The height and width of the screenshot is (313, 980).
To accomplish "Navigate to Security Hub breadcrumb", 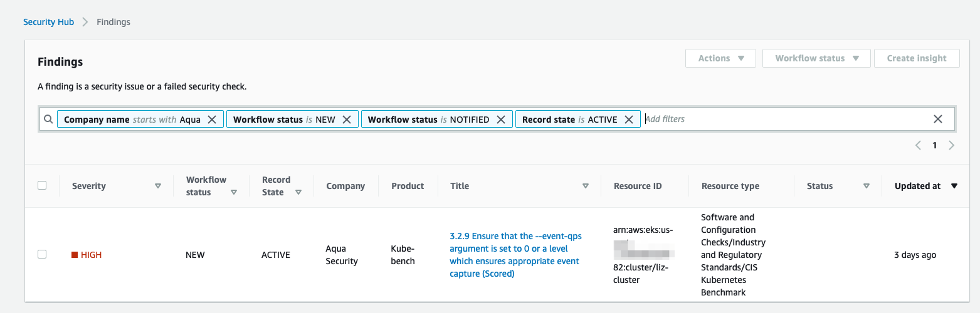I will 48,22.
